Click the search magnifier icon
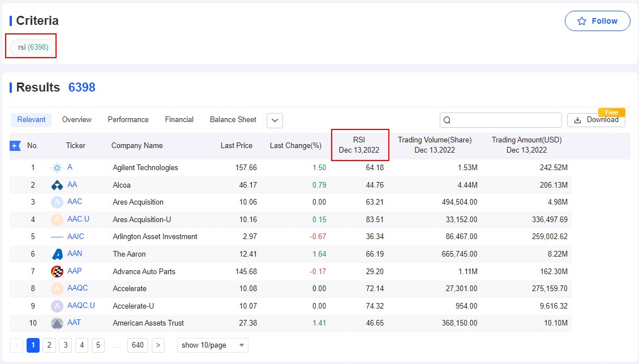 pyautogui.click(x=447, y=120)
